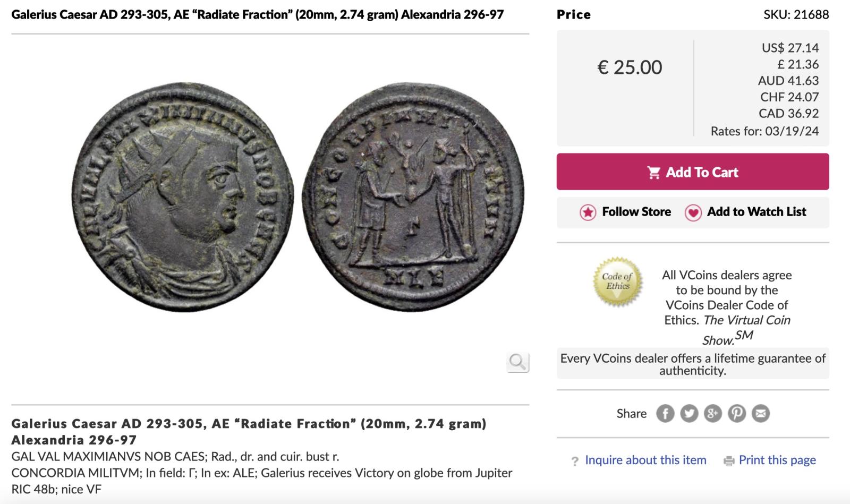Image resolution: width=850 pixels, height=504 pixels.
Task: Share by email envelope icon
Action: coord(761,413)
